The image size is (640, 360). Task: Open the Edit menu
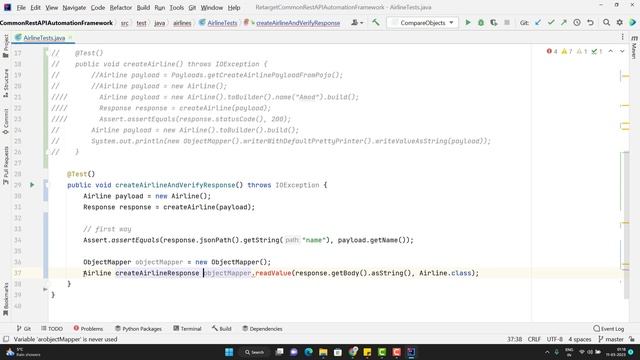pyautogui.click(x=36, y=7)
